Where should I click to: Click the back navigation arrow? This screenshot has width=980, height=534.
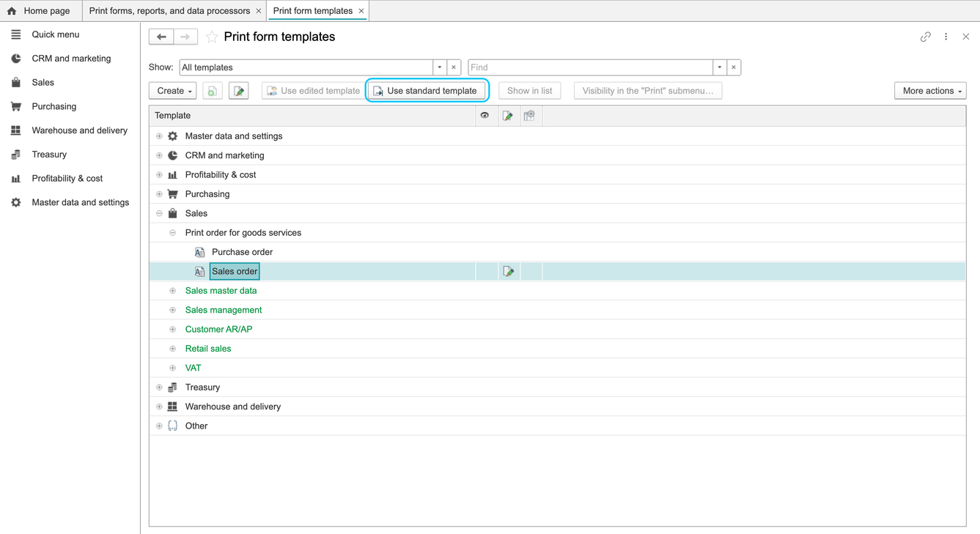click(161, 37)
